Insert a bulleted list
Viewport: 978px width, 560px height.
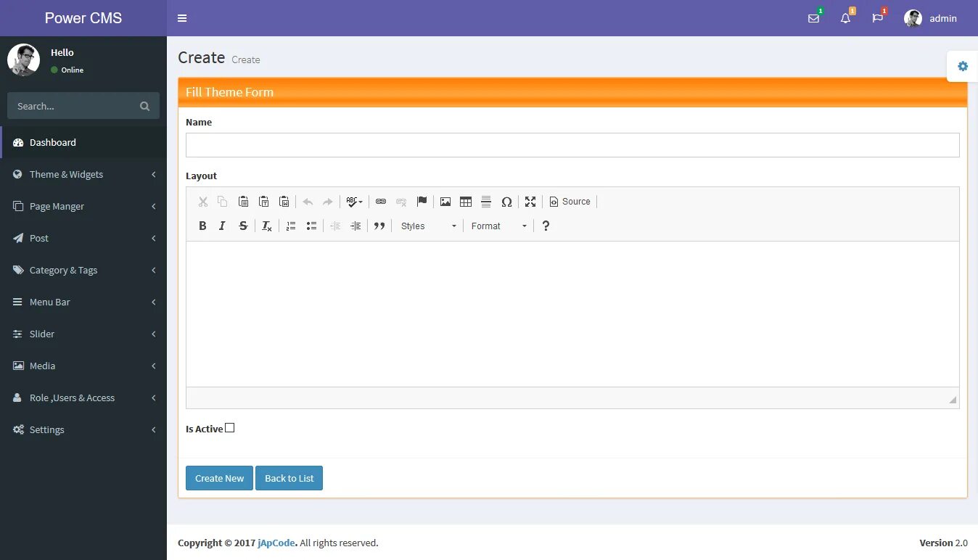pyautogui.click(x=311, y=226)
